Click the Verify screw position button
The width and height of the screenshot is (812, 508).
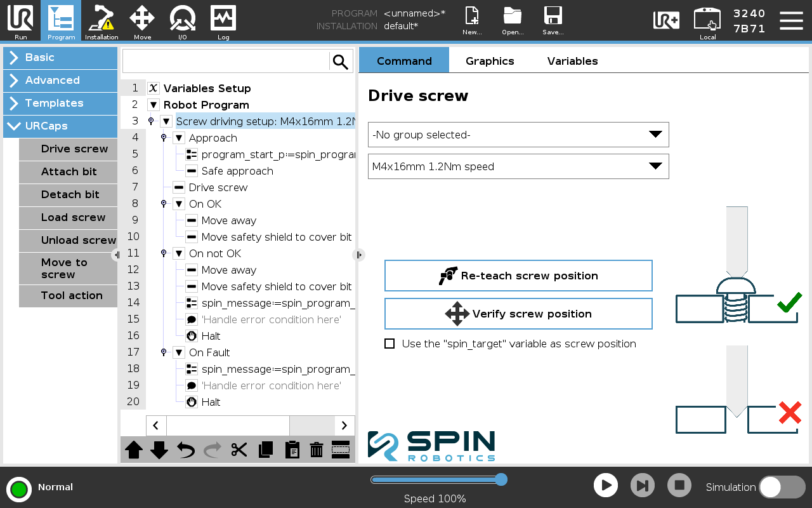tap(518, 314)
